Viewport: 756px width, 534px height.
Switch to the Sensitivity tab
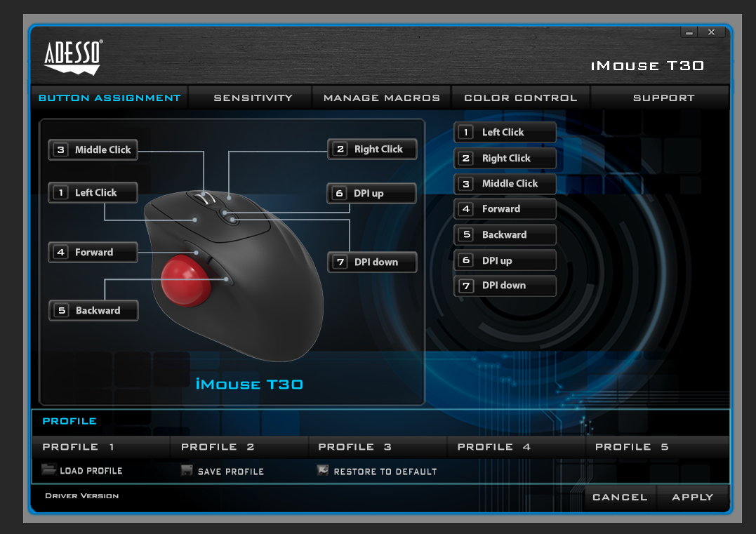(x=253, y=98)
